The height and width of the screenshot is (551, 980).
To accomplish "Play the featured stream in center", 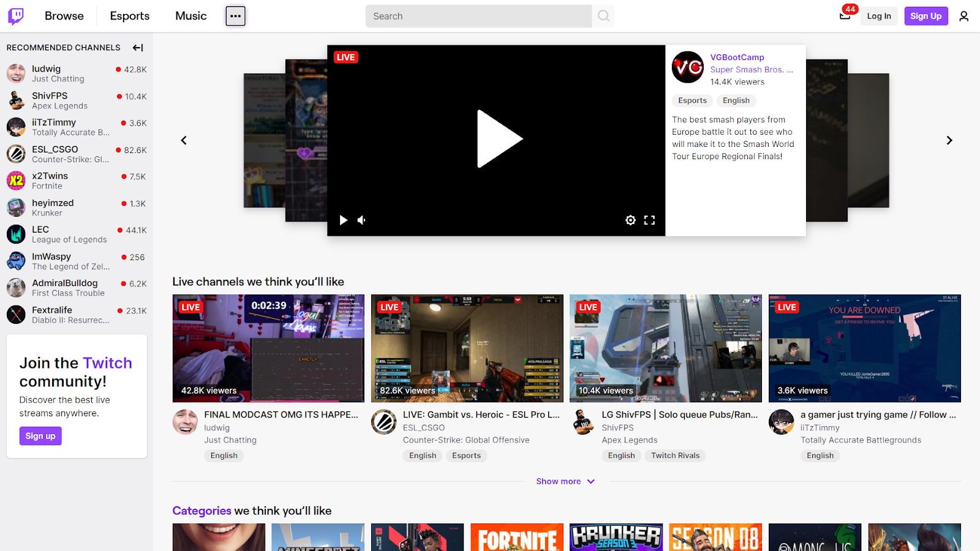I will (499, 139).
